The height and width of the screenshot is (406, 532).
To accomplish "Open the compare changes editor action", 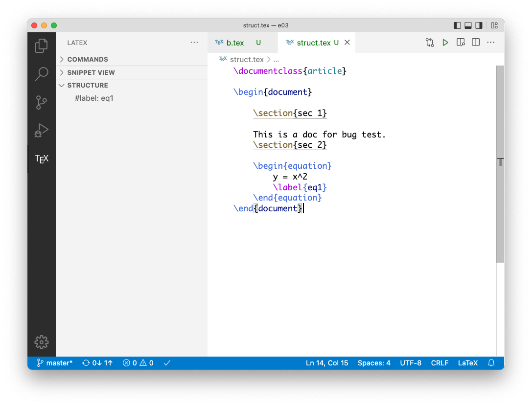I will (430, 43).
